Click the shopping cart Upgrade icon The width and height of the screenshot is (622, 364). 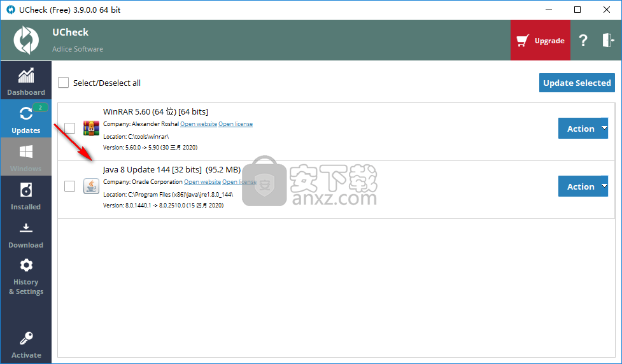point(523,41)
